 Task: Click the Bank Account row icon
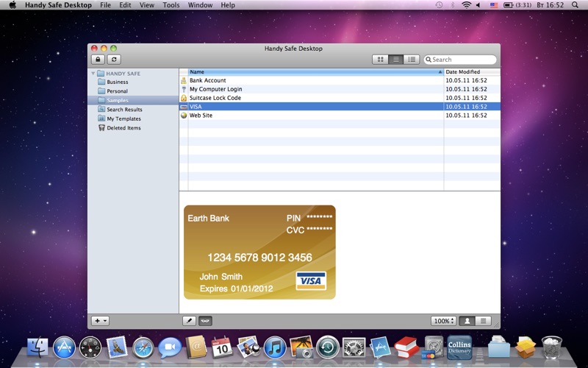click(184, 80)
